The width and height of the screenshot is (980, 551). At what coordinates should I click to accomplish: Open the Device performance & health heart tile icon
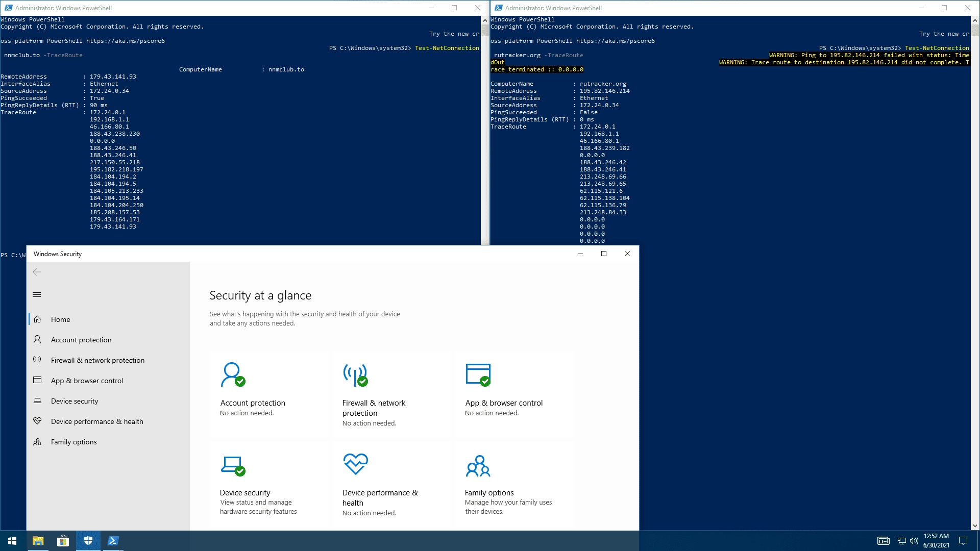356,464
